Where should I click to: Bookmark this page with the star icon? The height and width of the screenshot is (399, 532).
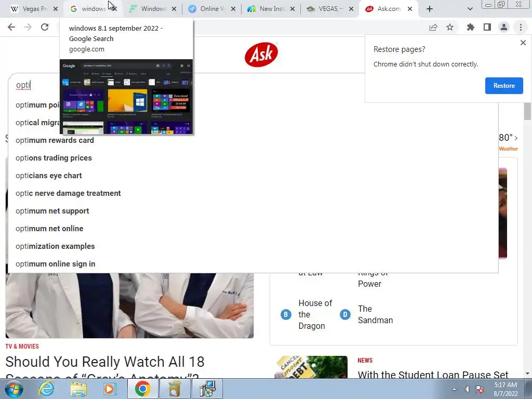pos(450,27)
